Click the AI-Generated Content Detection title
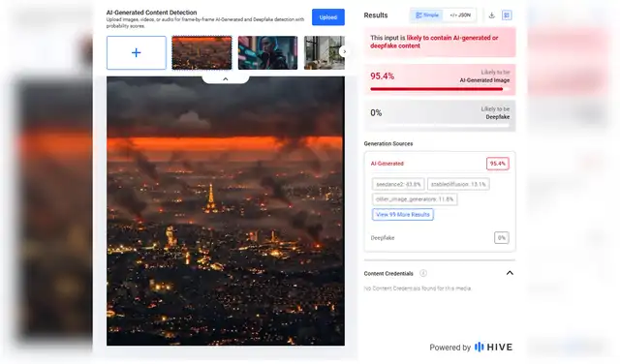Image resolution: width=620 pixels, height=364 pixels. pyautogui.click(x=151, y=13)
